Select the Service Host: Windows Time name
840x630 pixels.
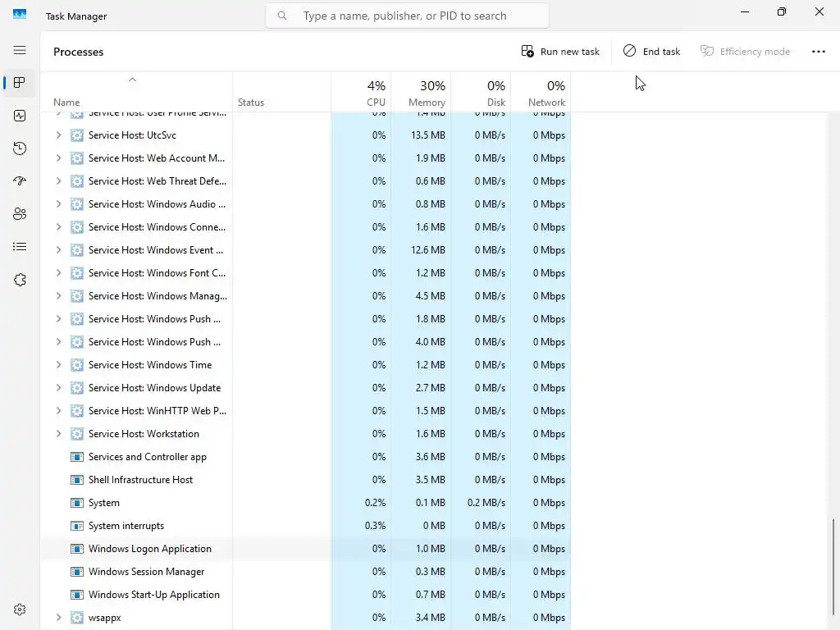point(150,365)
